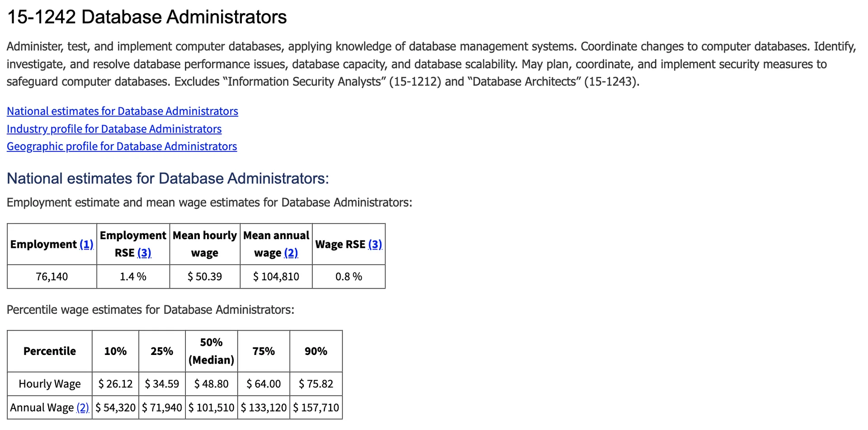Image resolution: width=868 pixels, height=430 pixels.
Task: Open Industry profile for Database Administrators link
Action: pos(114,129)
